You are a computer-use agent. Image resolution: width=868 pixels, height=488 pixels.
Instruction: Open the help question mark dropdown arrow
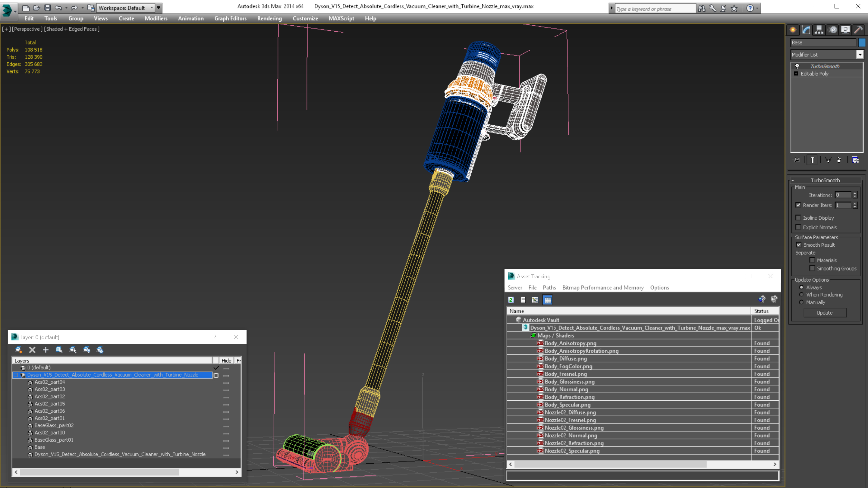[757, 8]
